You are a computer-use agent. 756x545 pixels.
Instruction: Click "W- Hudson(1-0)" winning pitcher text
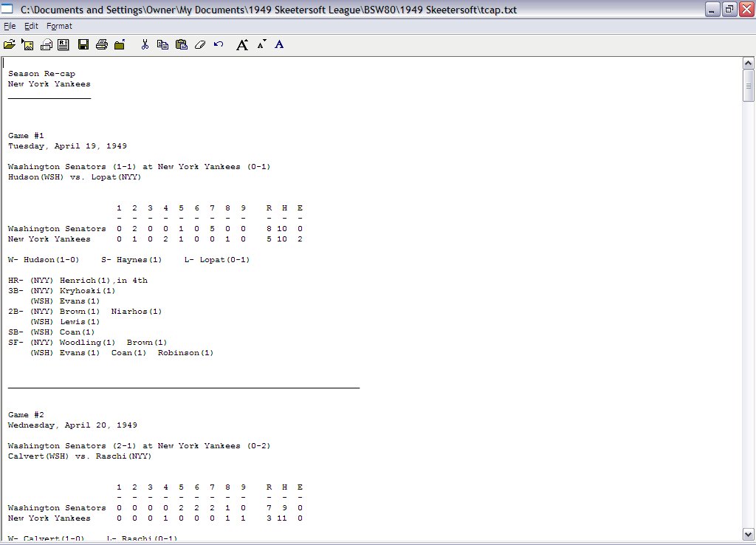44,260
